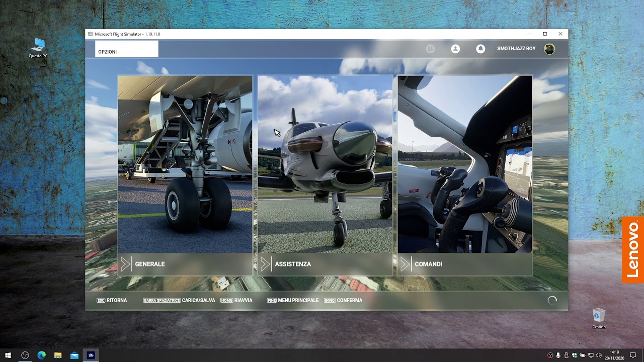Click CONFERMA in the bottom bar
This screenshot has height=362, width=644.
[x=350, y=300]
